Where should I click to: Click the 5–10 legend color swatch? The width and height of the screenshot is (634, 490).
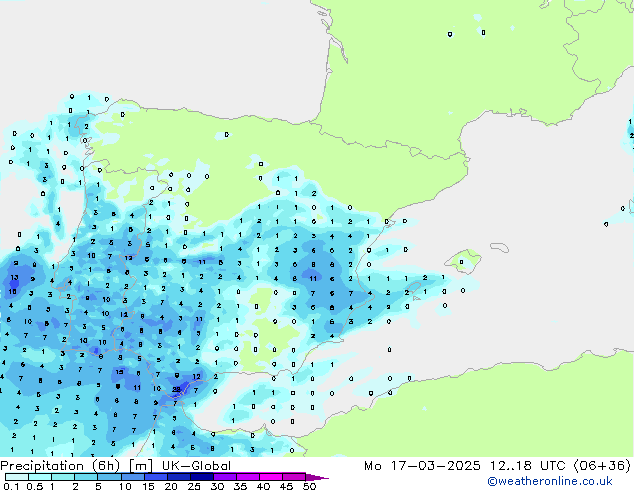[109, 477]
